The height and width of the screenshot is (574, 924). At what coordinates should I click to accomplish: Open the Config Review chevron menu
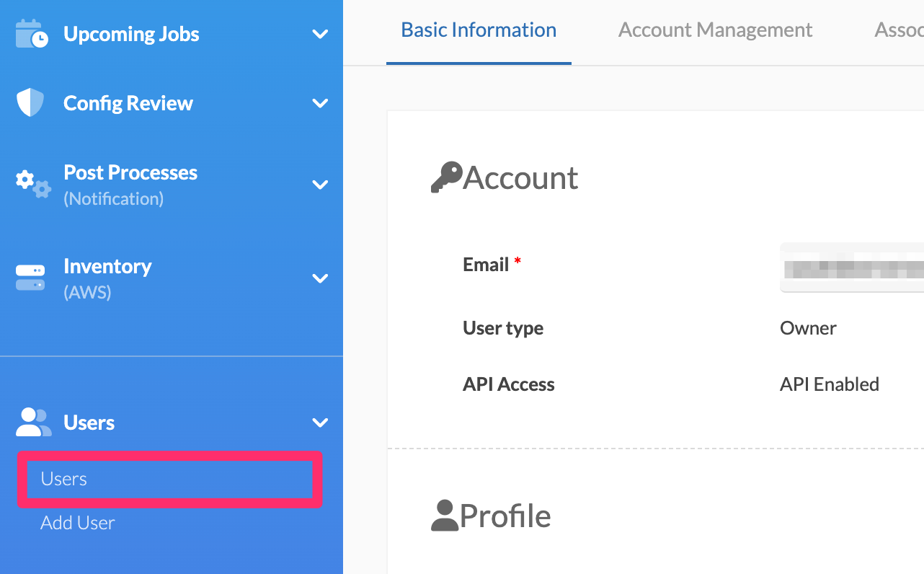tap(320, 102)
